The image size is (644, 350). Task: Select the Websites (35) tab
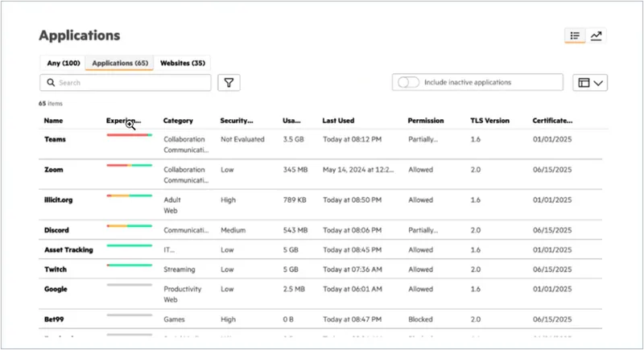tap(183, 64)
